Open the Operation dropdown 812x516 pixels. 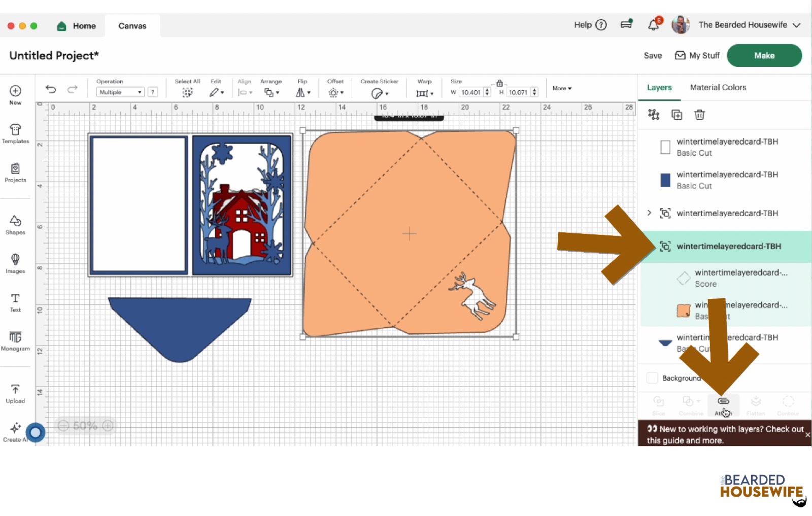click(x=120, y=92)
